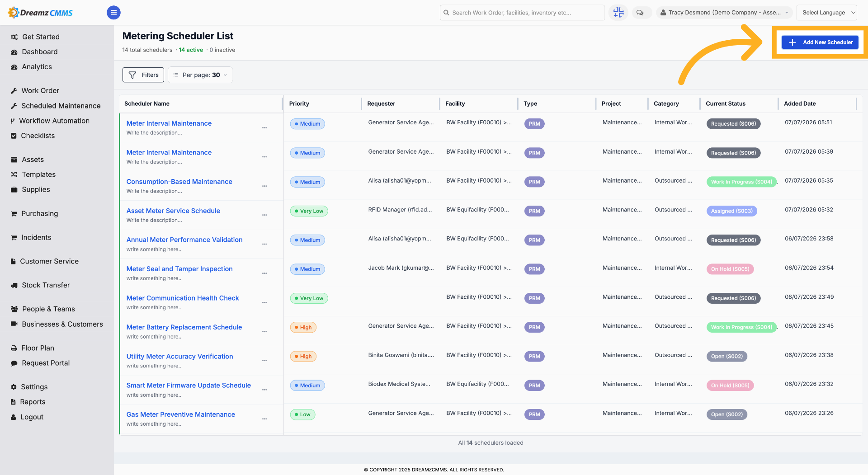Screen dimensions: 868x475
Task: Focus the Search Work Order search field
Action: [x=522, y=13]
